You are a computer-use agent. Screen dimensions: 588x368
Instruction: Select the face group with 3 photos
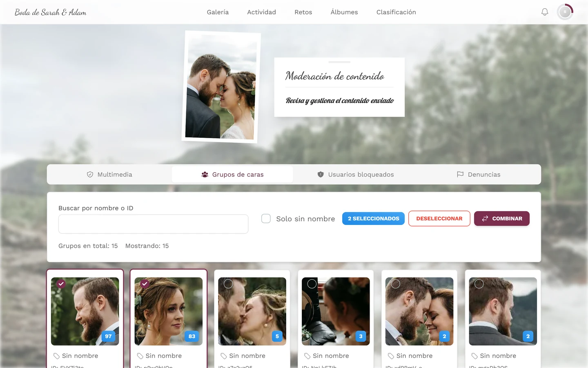pyautogui.click(x=312, y=284)
